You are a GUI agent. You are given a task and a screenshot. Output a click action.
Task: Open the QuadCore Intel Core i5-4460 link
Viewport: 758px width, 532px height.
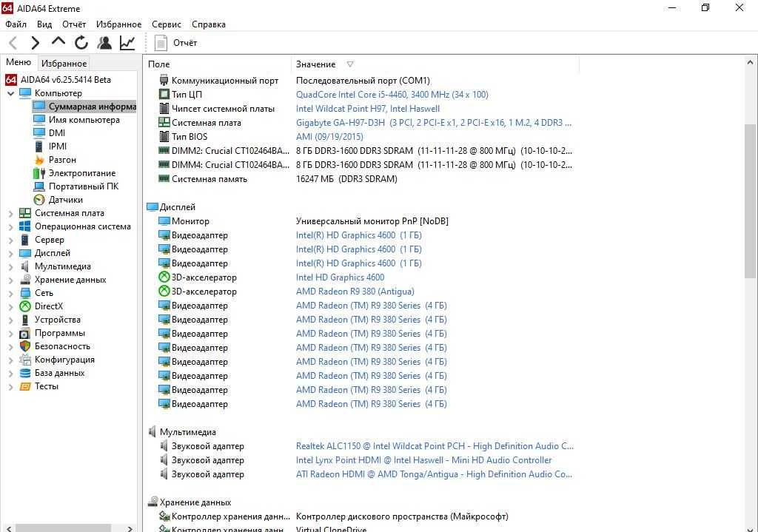point(392,95)
